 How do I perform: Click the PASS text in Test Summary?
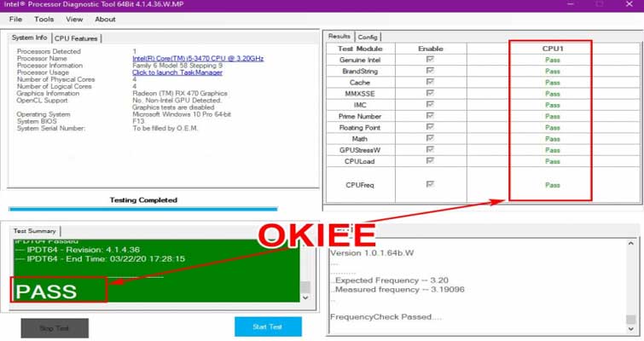pyautogui.click(x=46, y=292)
